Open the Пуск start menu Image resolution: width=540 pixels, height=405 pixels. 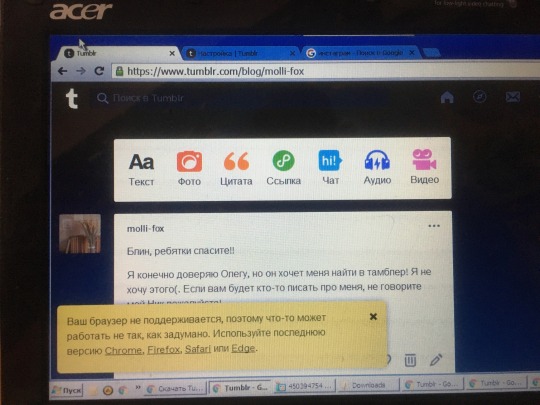pyautogui.click(x=67, y=390)
